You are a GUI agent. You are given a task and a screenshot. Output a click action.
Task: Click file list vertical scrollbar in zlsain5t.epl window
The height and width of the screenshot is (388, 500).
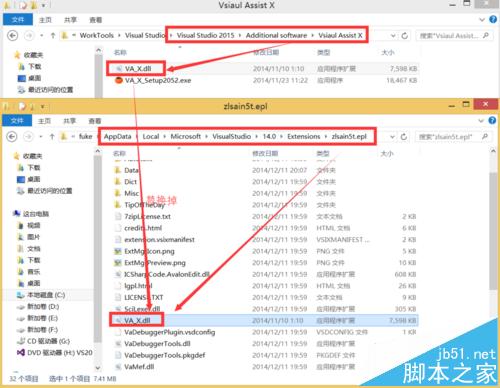(x=493, y=230)
